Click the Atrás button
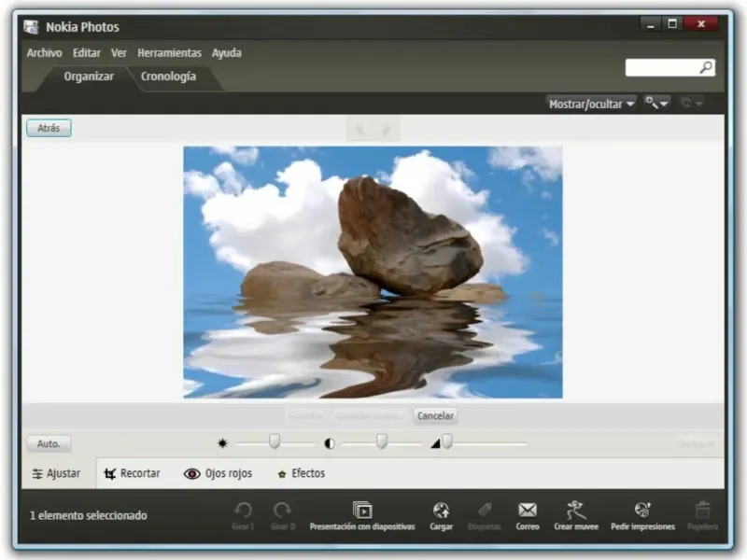 click(x=49, y=129)
